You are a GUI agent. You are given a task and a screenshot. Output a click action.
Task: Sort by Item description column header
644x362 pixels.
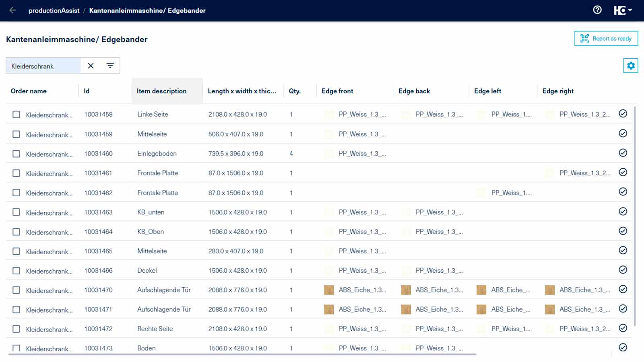[161, 91]
